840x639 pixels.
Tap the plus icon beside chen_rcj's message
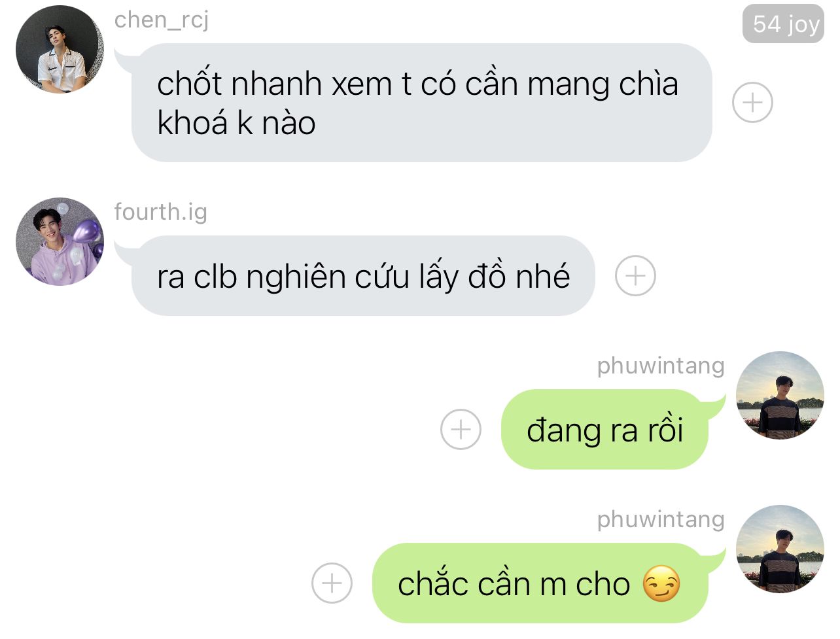[752, 103]
